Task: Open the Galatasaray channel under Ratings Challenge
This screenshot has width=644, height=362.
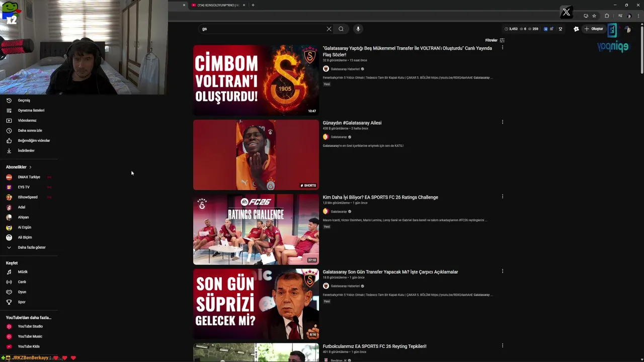Action: click(x=339, y=212)
